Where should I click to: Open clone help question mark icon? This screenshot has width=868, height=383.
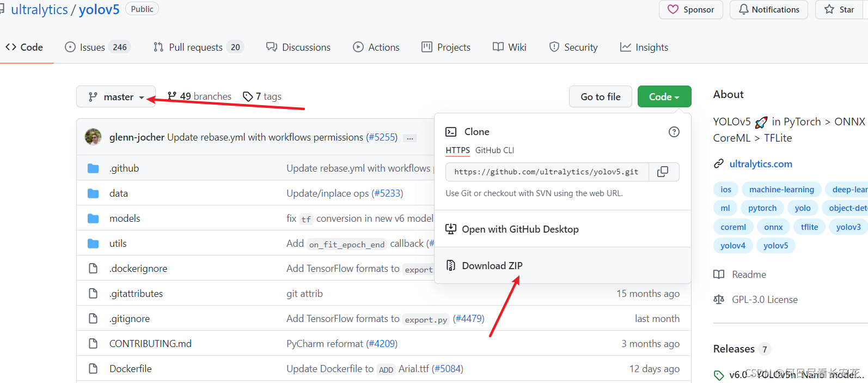[674, 132]
